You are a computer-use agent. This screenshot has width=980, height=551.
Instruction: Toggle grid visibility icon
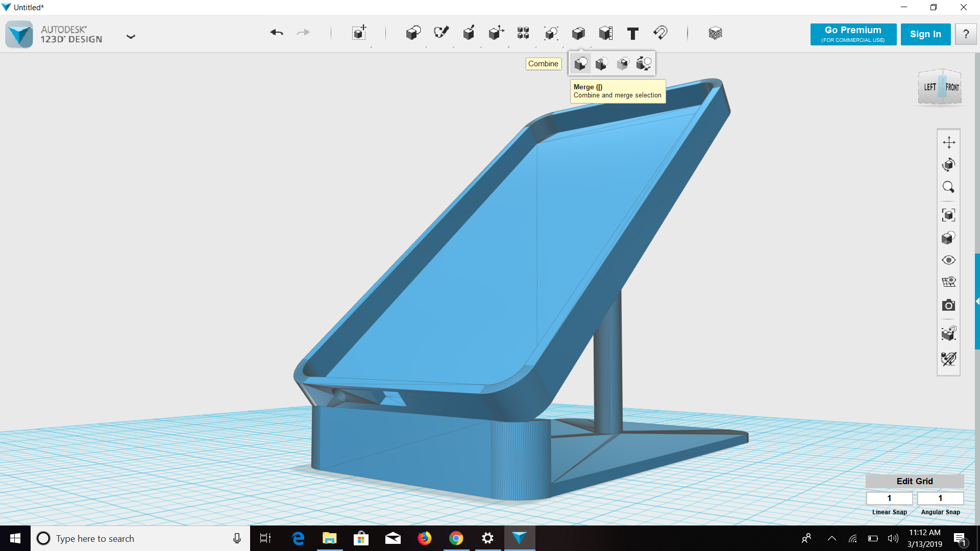pos(948,282)
